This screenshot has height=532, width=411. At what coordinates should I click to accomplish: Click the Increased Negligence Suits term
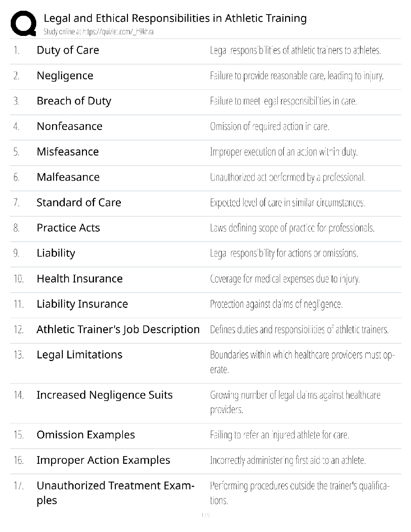[104, 395]
